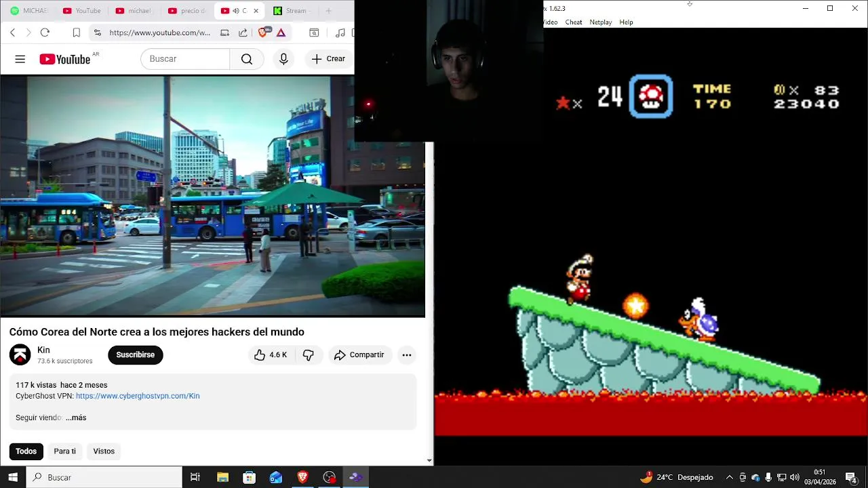
Task: Open site settings icon in address bar
Action: (x=97, y=33)
